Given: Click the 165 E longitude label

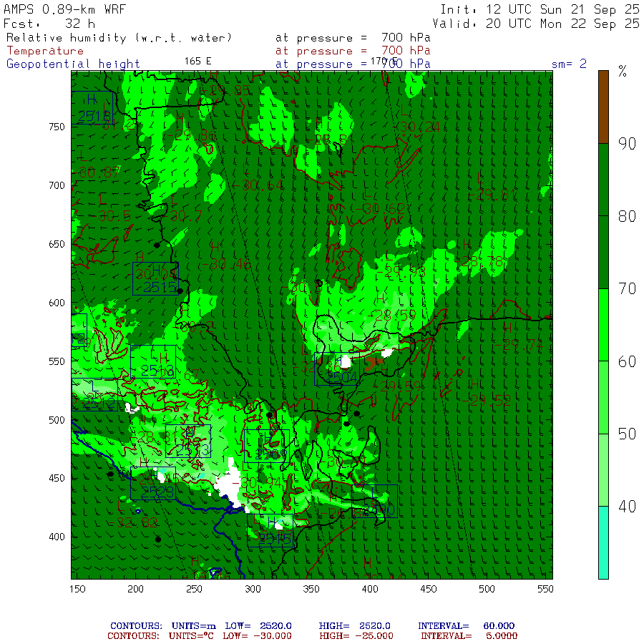Looking at the screenshot, I should [x=197, y=62].
